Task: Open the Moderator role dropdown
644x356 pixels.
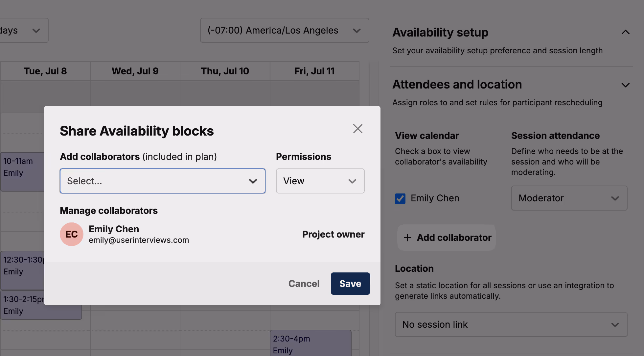Action: coord(569,198)
